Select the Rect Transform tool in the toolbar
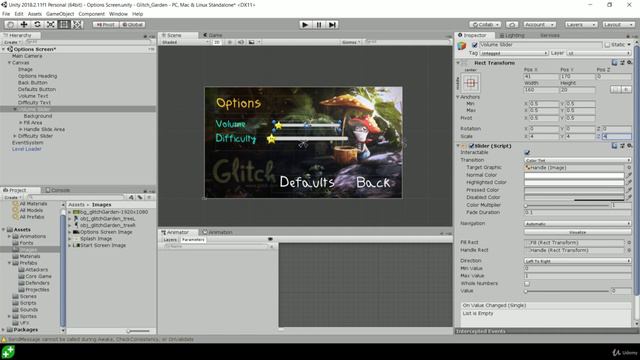 64,24
